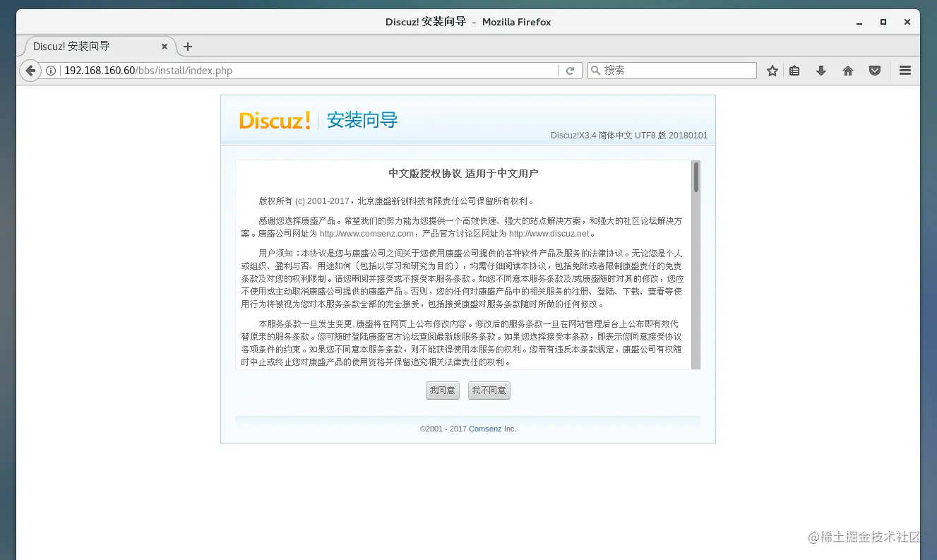The width and height of the screenshot is (937, 560).
Task: Click the 安装向导 header title
Action: click(x=362, y=121)
